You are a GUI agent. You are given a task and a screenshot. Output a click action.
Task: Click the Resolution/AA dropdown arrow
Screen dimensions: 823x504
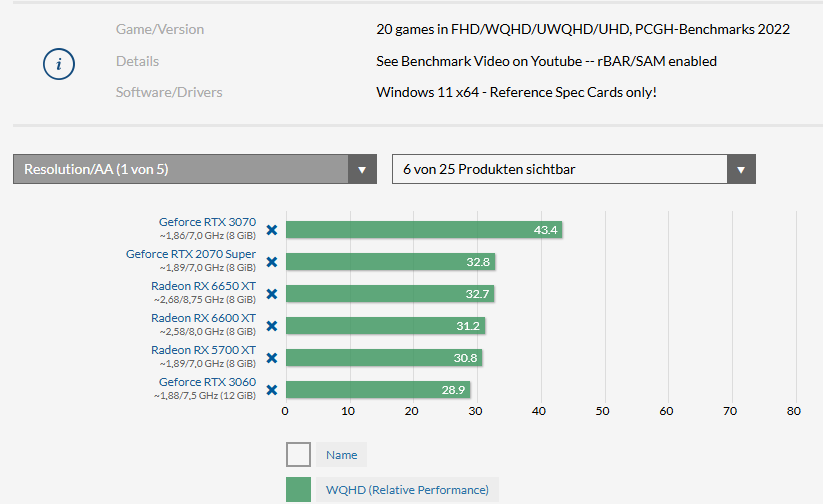coord(362,169)
